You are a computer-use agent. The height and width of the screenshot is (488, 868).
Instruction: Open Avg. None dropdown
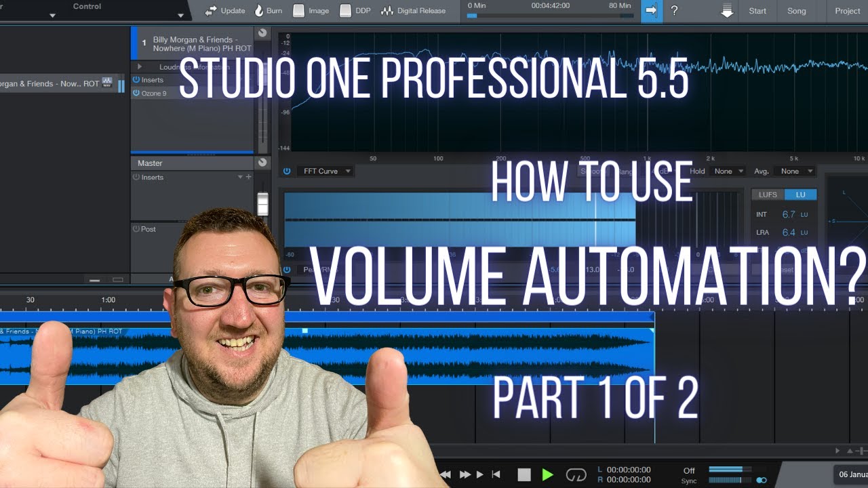click(795, 171)
